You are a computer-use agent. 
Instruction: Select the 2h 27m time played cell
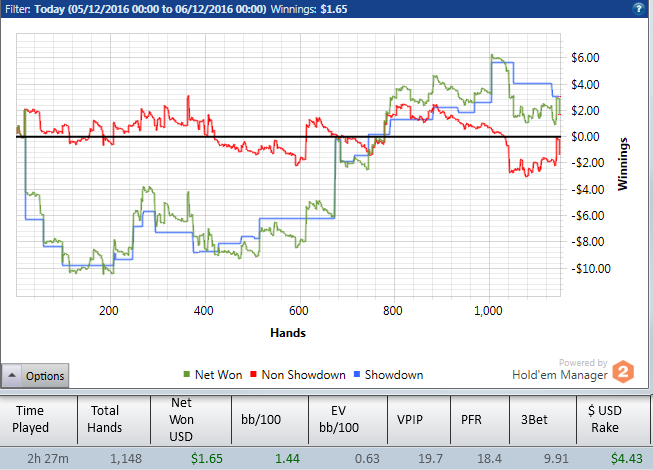point(47,458)
